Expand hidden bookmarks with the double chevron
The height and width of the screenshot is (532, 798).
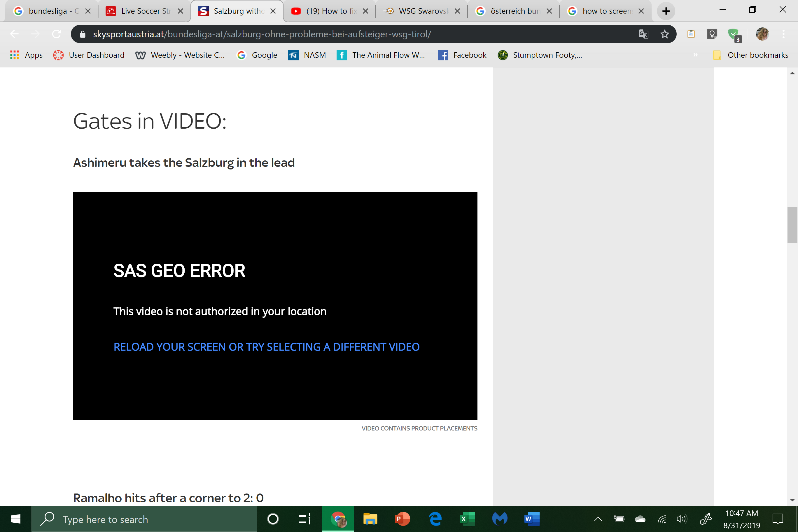[695, 55]
